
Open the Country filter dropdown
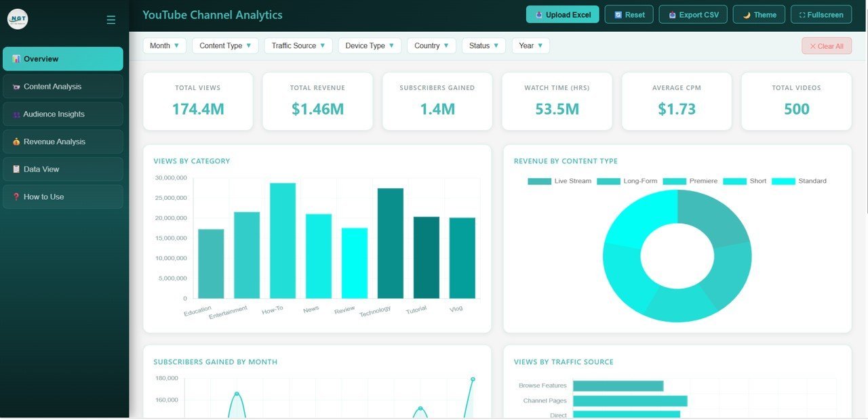(431, 46)
